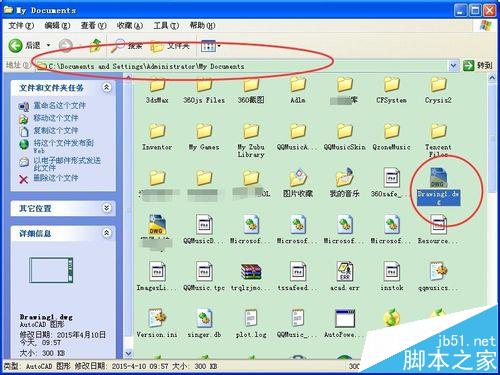Image resolution: width=500 pixels, height=375 pixels.
Task: Select the 3dsMax folder
Action: coord(157,90)
